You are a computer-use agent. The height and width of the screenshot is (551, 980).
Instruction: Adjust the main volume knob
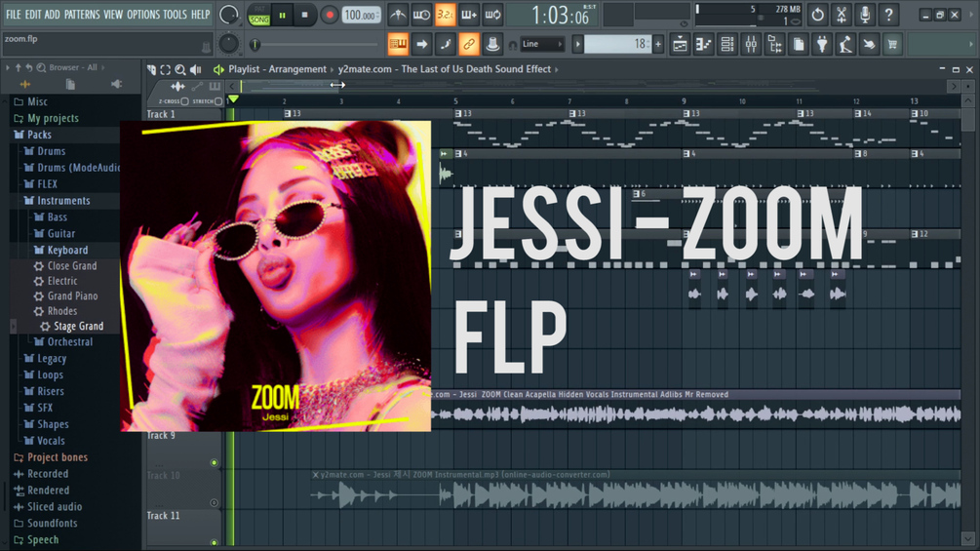[229, 15]
